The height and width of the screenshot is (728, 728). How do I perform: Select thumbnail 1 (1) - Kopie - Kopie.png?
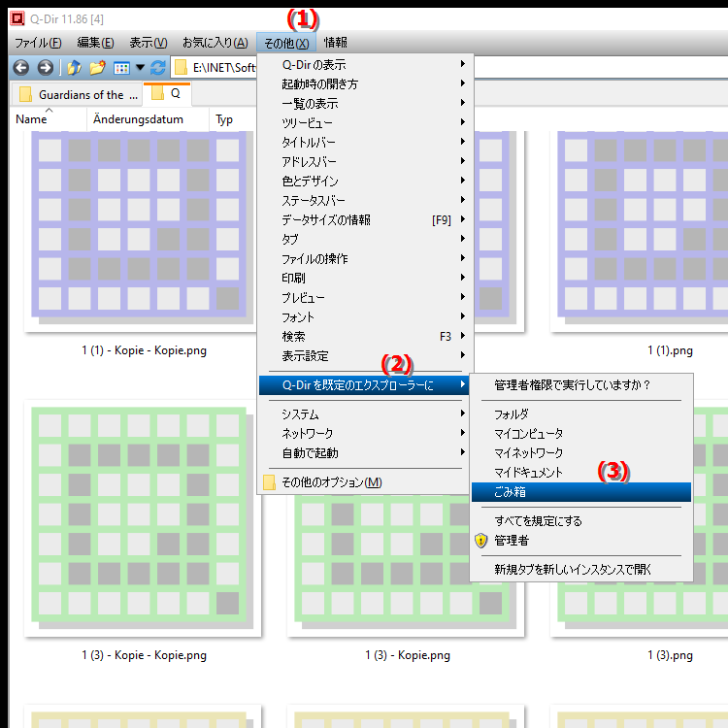142,232
